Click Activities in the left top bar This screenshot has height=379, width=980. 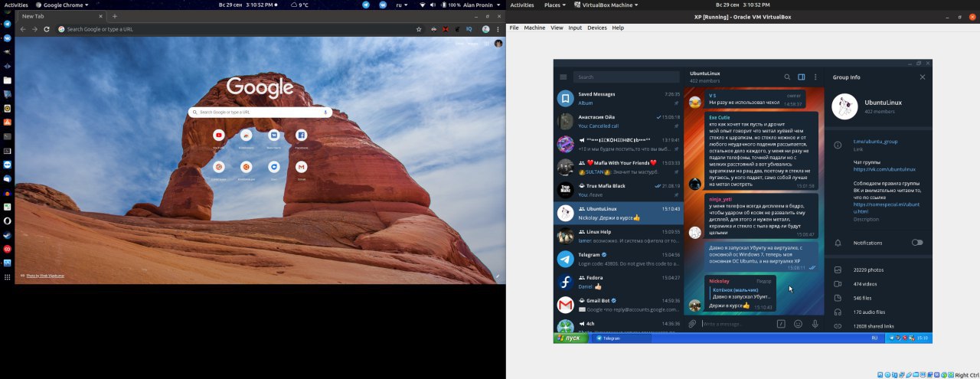pos(16,5)
